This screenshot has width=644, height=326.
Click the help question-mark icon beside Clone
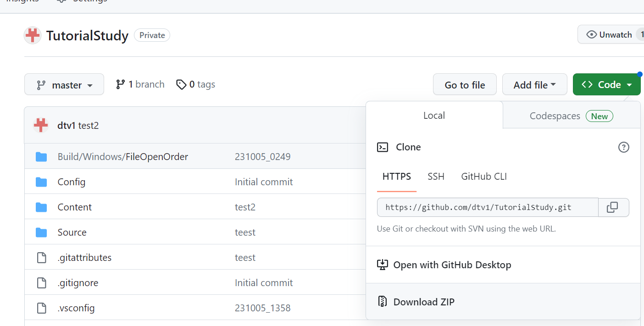(x=624, y=147)
